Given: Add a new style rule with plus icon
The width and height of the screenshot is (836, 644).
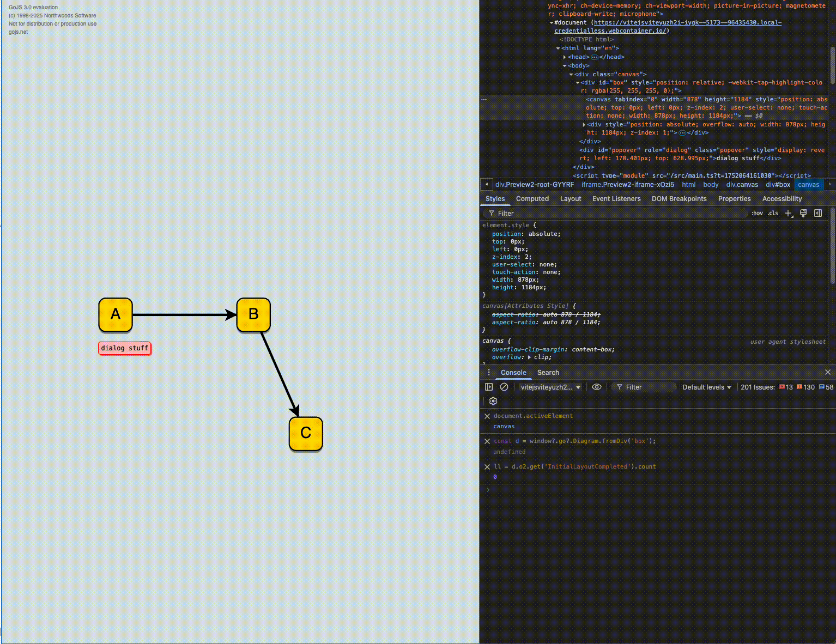Looking at the screenshot, I should [x=789, y=214].
